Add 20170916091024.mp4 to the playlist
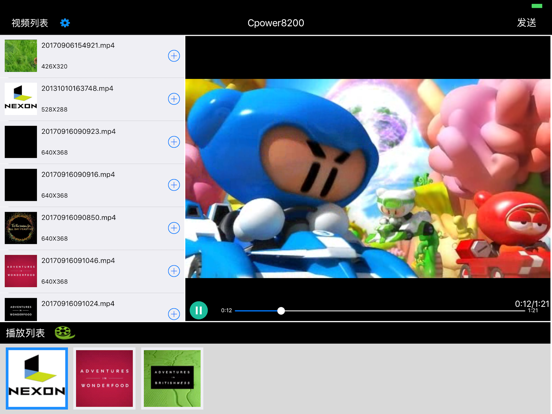The width and height of the screenshot is (552, 414). click(x=174, y=314)
